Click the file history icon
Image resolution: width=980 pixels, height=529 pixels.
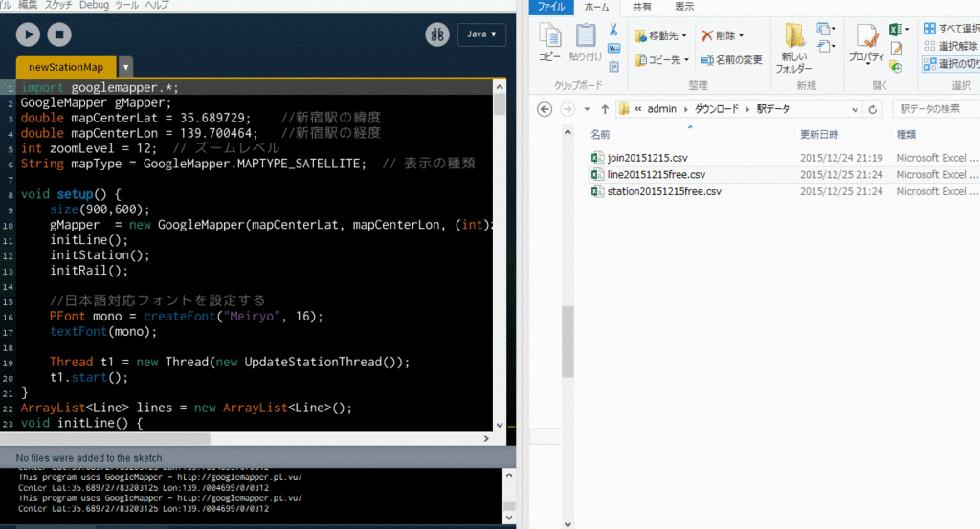tap(896, 66)
